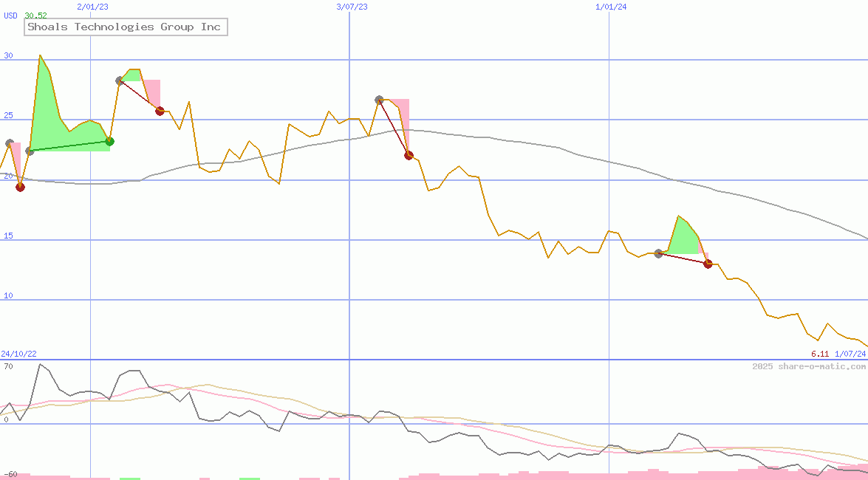Click the 1/07/24 end date label

point(850,354)
